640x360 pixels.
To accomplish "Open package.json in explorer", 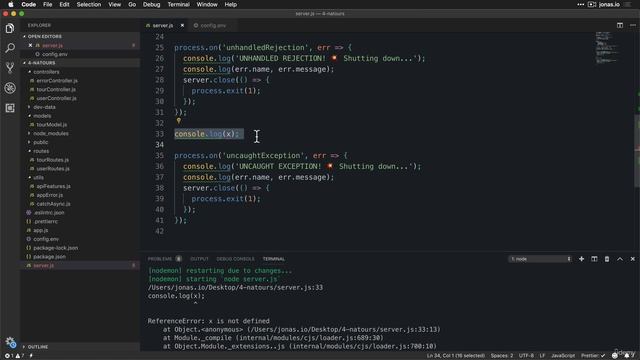I will click(49, 257).
